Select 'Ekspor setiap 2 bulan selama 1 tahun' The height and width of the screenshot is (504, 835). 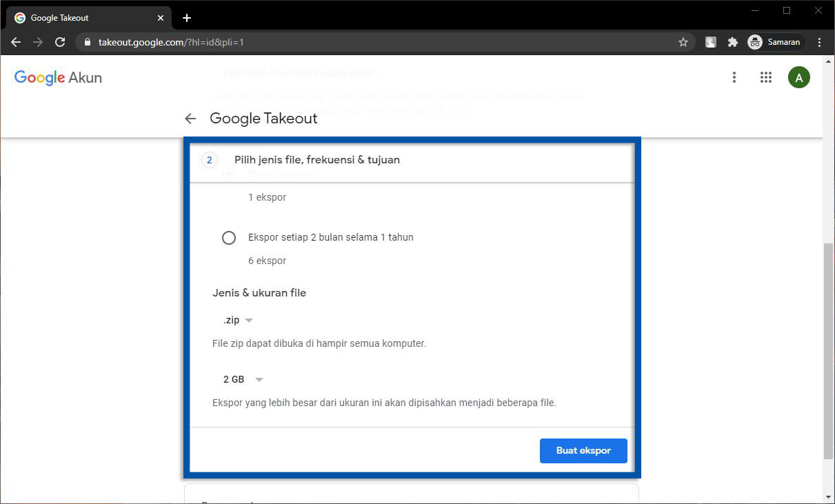pos(229,237)
